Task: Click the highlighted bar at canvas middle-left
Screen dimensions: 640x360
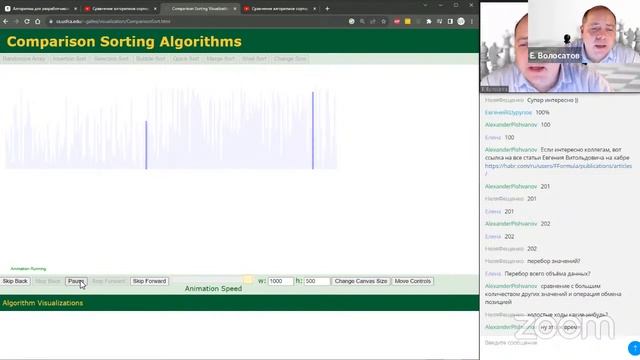Action: point(146,145)
